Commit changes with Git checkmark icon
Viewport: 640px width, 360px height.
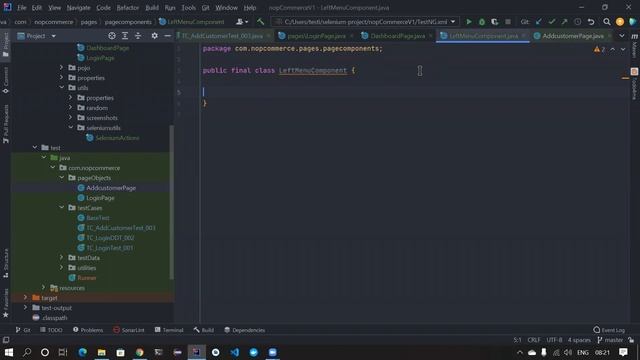[552, 22]
